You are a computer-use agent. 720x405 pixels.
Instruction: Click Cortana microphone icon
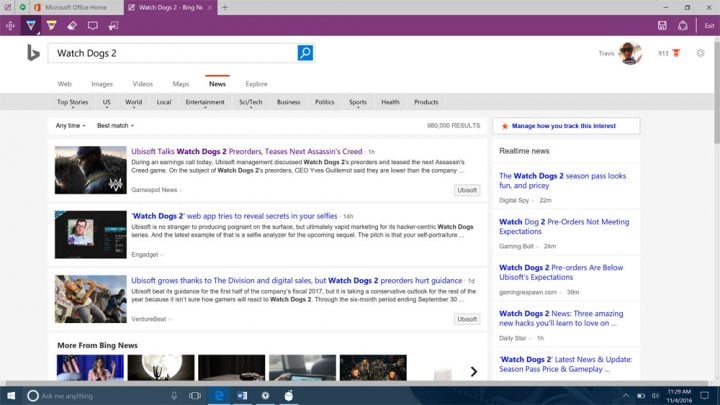[174, 395]
